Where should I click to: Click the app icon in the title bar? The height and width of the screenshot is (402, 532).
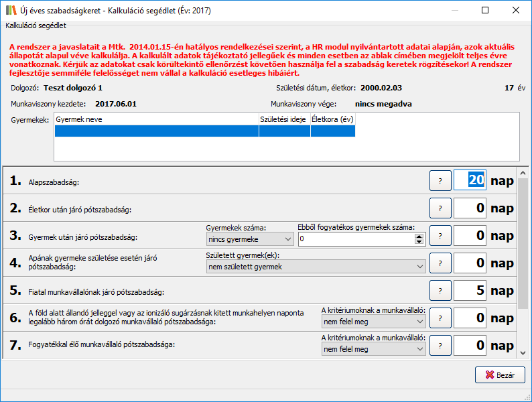[11, 10]
